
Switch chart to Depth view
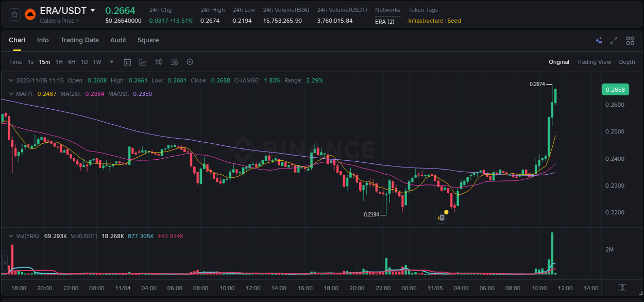pyautogui.click(x=627, y=62)
